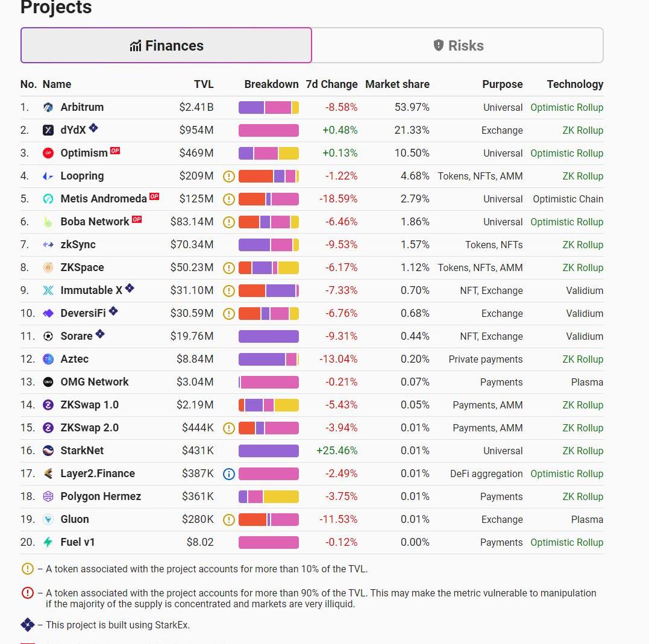Click the Immutable X logo icon

coord(48,290)
